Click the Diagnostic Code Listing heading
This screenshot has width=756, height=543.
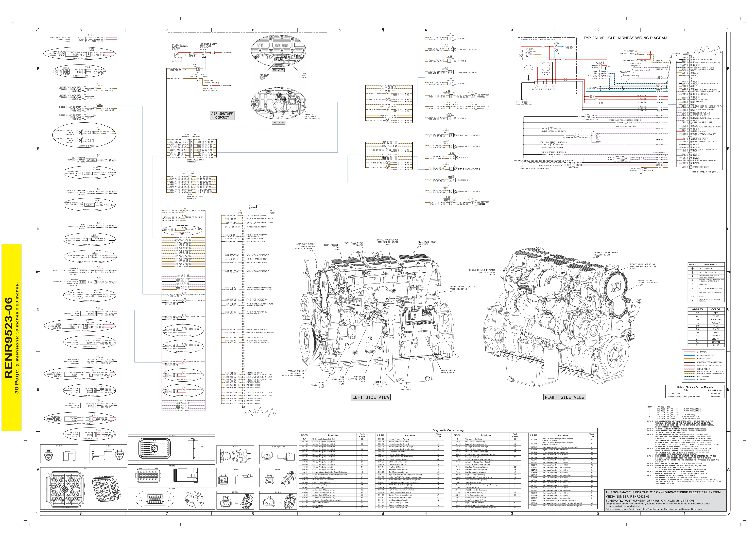[x=448, y=430]
